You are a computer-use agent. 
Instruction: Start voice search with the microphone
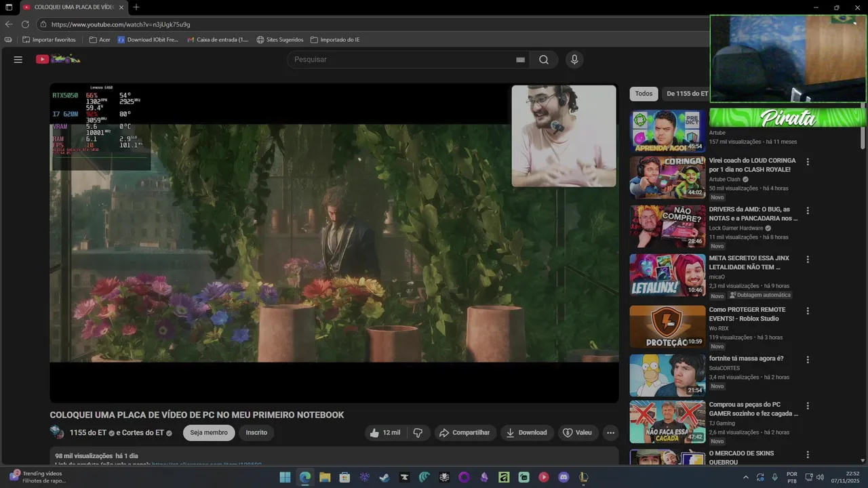574,60
